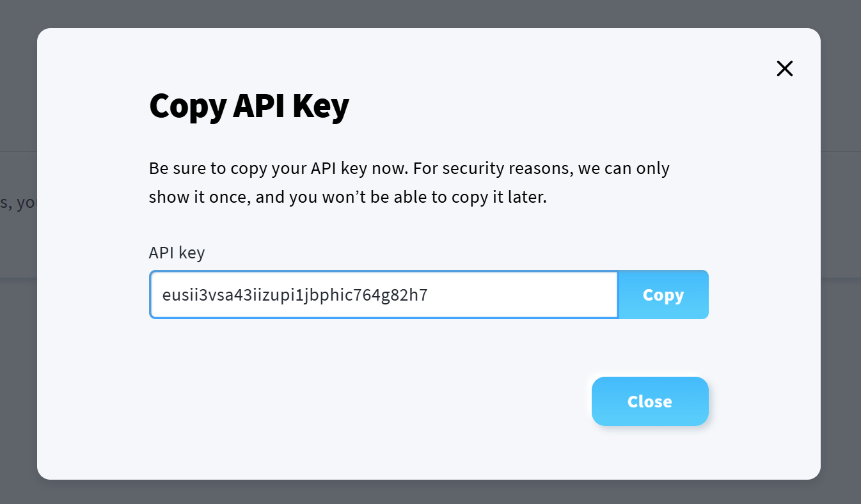This screenshot has width=861, height=504.
Task: Click the "Copy API Key" dialog heading
Action: tap(249, 106)
